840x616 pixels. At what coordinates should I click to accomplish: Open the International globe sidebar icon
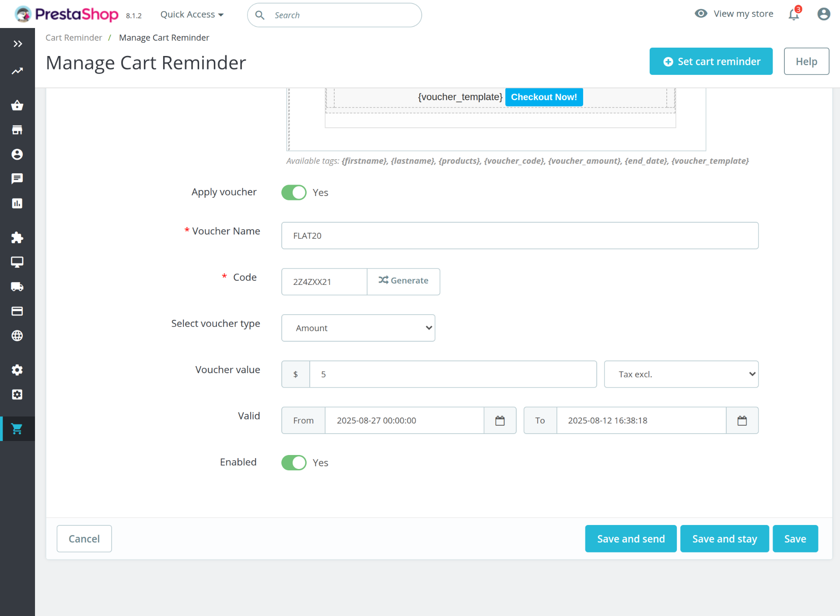tap(17, 336)
